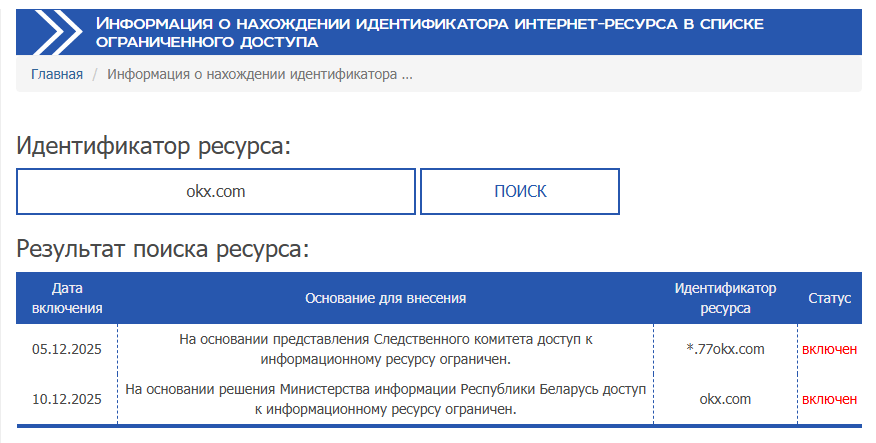
Task: Select the date cell 10.12.2025
Action: (67, 399)
